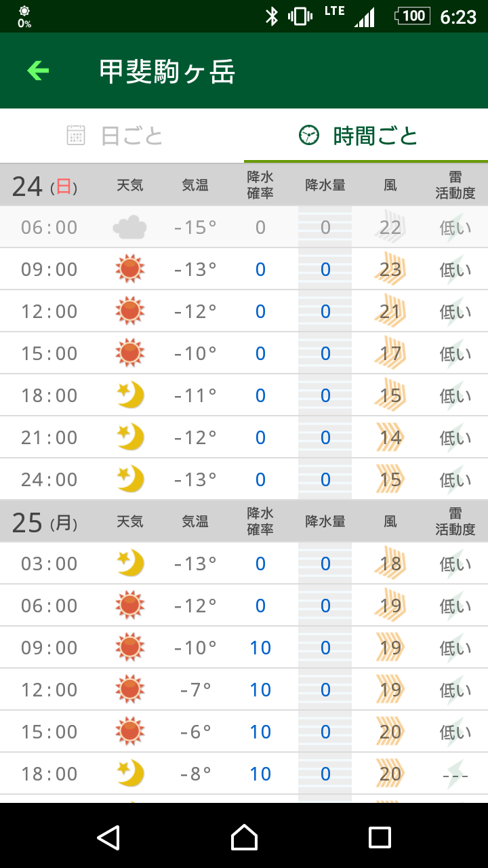Tap the lightning icon in the 12:00 row on the 24th
This screenshot has width=488, height=868.
click(455, 311)
